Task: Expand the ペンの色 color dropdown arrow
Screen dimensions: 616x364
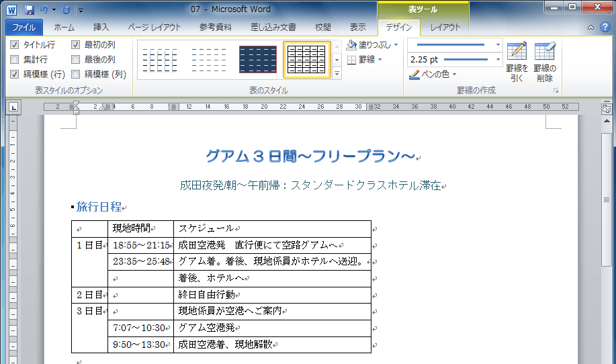Action: coord(455,75)
